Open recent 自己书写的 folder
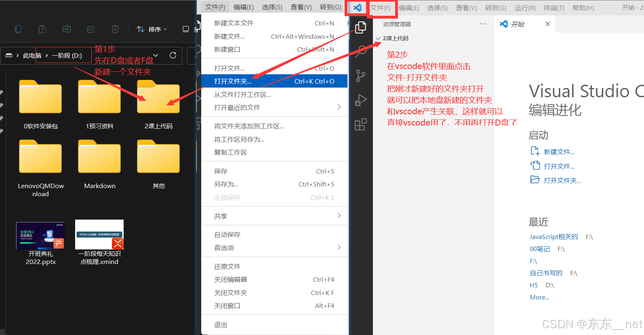The image size is (644, 335). tap(546, 273)
